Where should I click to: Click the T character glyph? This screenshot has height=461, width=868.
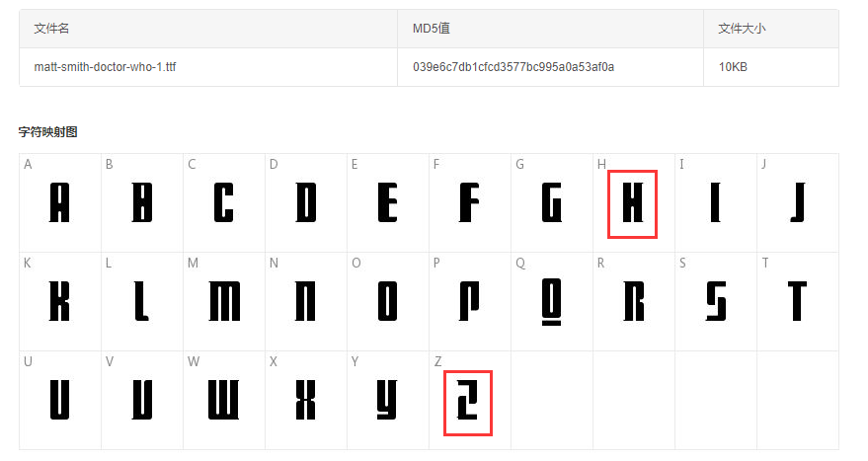pos(797,301)
